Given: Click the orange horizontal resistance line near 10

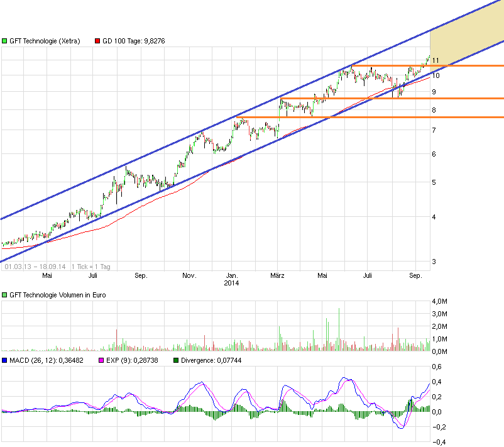Looking at the screenshot, I should [396, 64].
